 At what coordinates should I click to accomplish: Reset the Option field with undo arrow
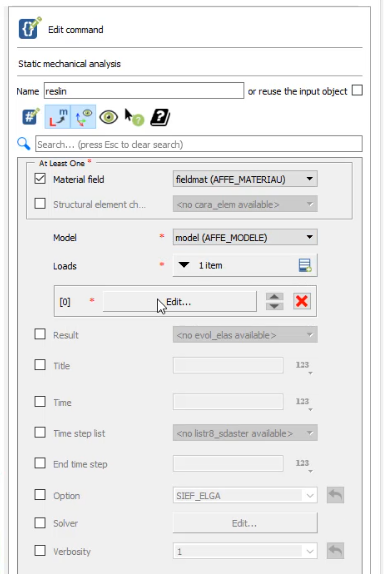335,495
